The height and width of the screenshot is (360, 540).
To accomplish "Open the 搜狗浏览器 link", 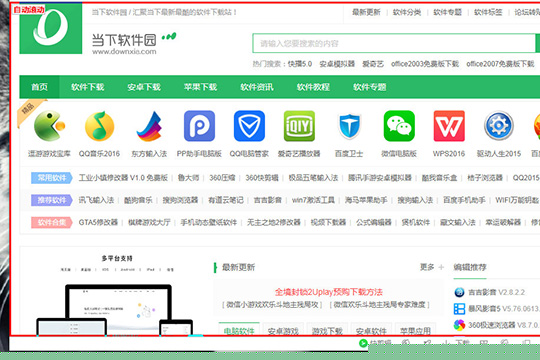I will pos(180,200).
